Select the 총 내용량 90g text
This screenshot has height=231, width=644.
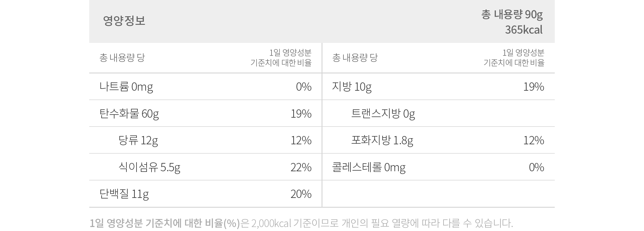click(x=512, y=14)
